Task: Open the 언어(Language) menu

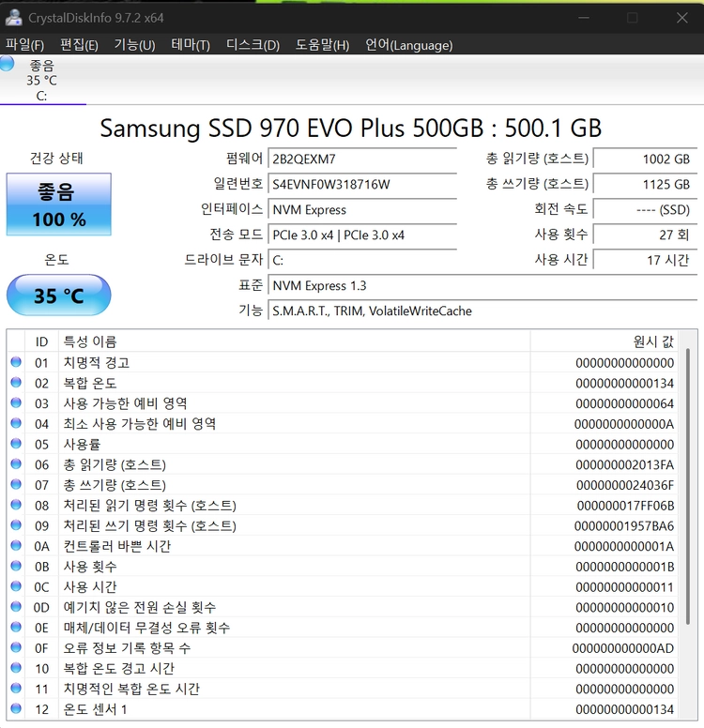Action: (409, 45)
